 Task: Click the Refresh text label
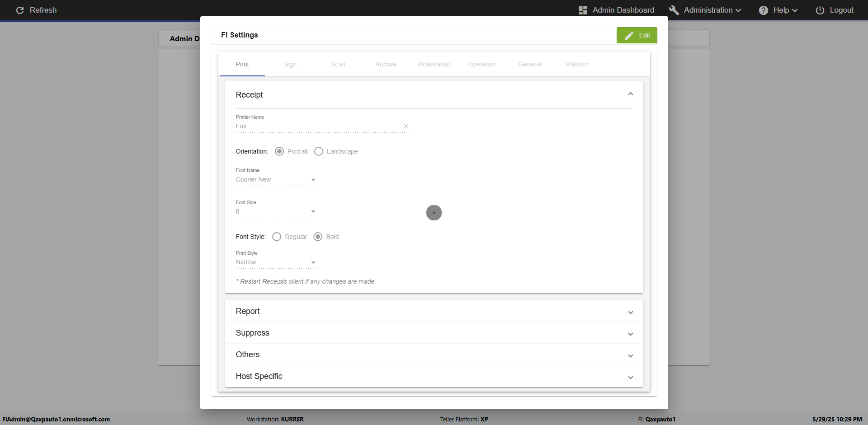pos(43,10)
